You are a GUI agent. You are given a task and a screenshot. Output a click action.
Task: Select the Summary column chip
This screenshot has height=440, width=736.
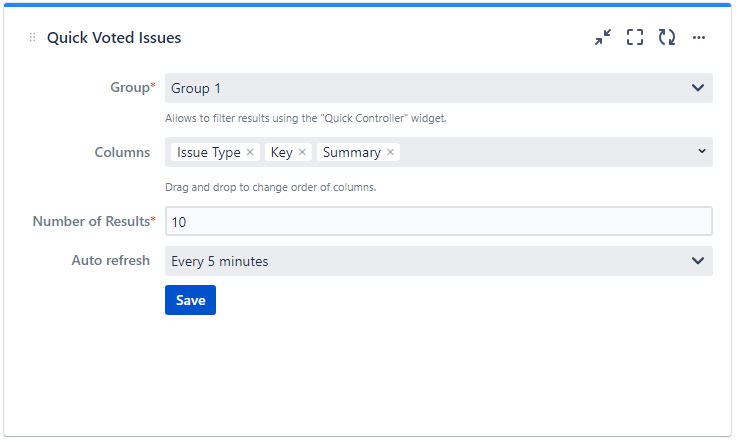pyautogui.click(x=351, y=153)
